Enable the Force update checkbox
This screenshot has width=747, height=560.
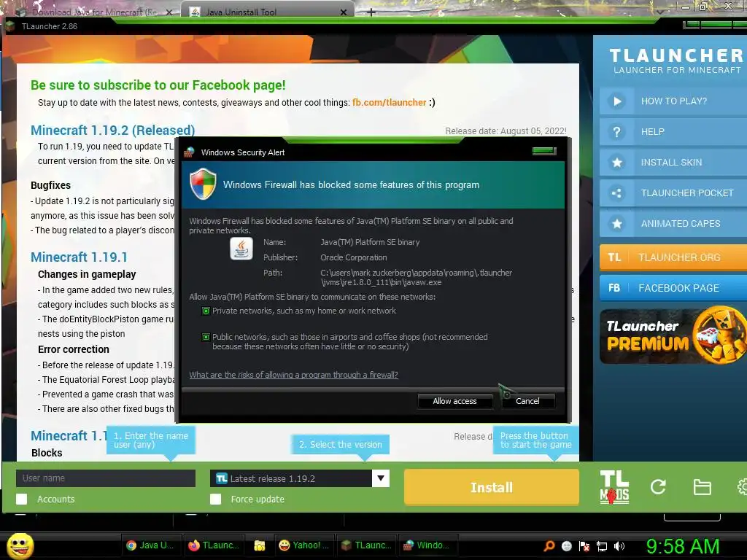pyautogui.click(x=216, y=499)
